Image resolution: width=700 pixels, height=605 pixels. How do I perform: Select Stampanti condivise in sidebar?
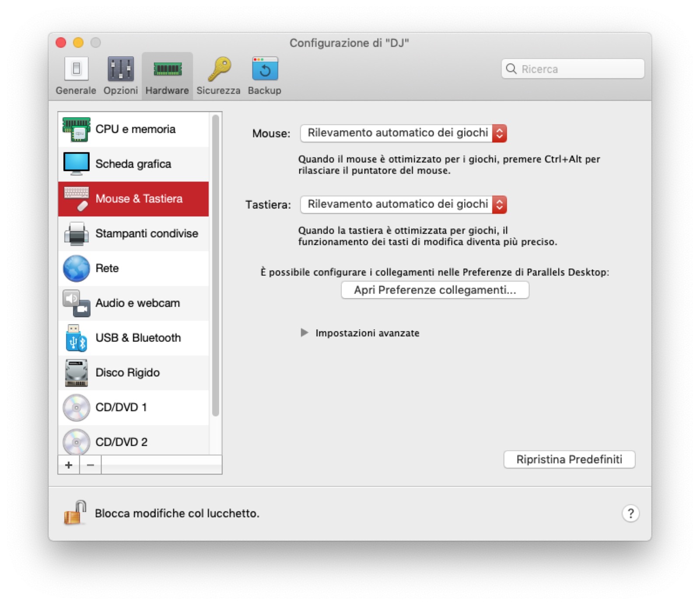(133, 233)
